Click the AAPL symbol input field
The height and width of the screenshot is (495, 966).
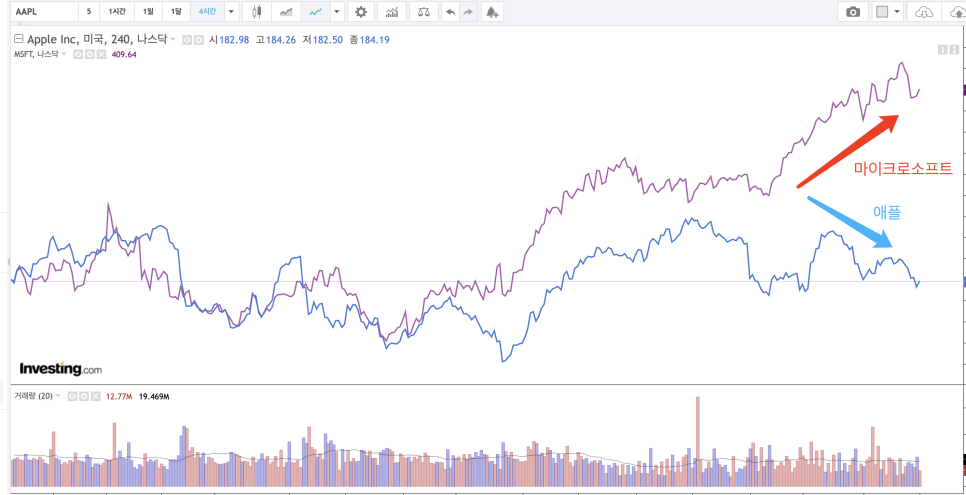(x=44, y=12)
